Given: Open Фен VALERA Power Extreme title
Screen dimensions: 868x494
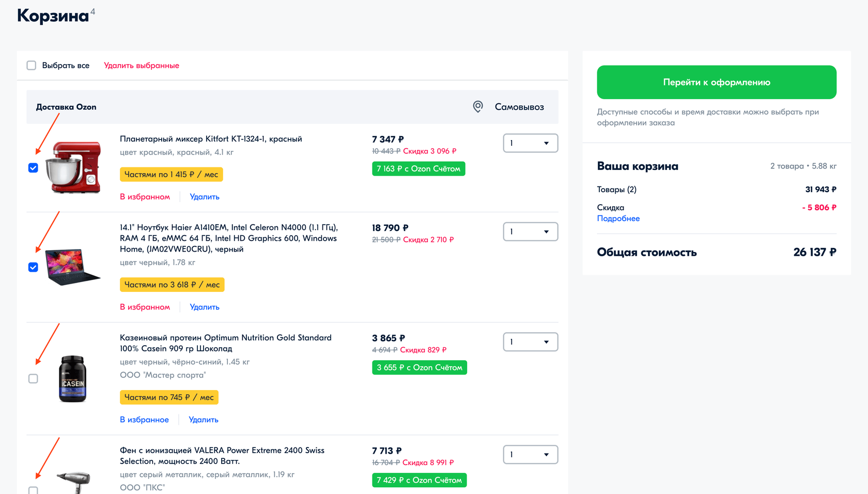Looking at the screenshot, I should pos(222,456).
